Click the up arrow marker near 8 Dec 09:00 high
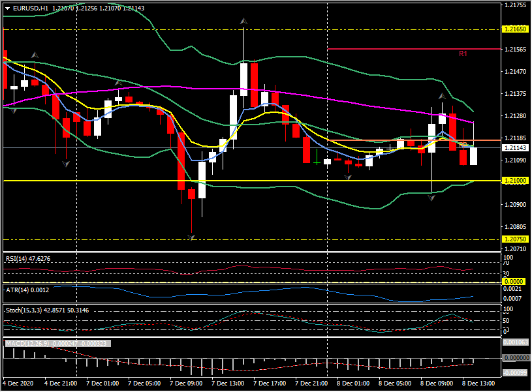532x392 pixels. click(442, 97)
